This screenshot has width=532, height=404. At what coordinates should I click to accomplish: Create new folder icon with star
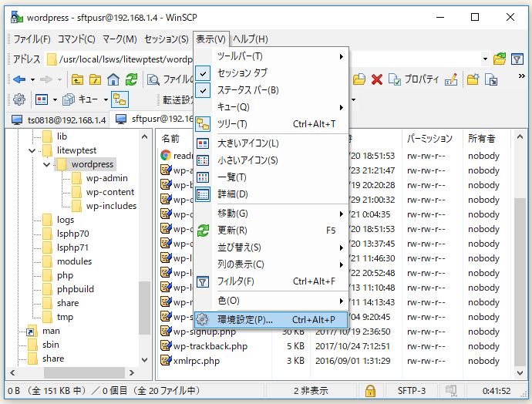473,79
